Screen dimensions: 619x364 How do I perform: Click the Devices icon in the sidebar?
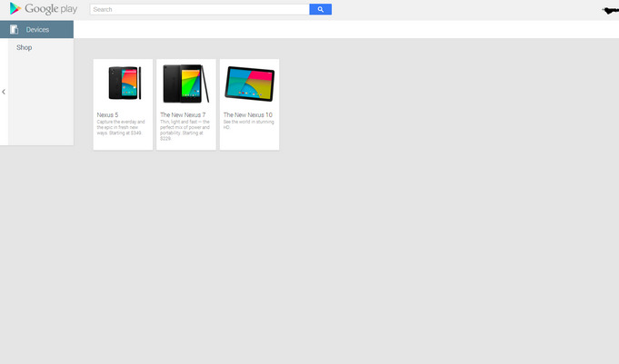(x=14, y=30)
